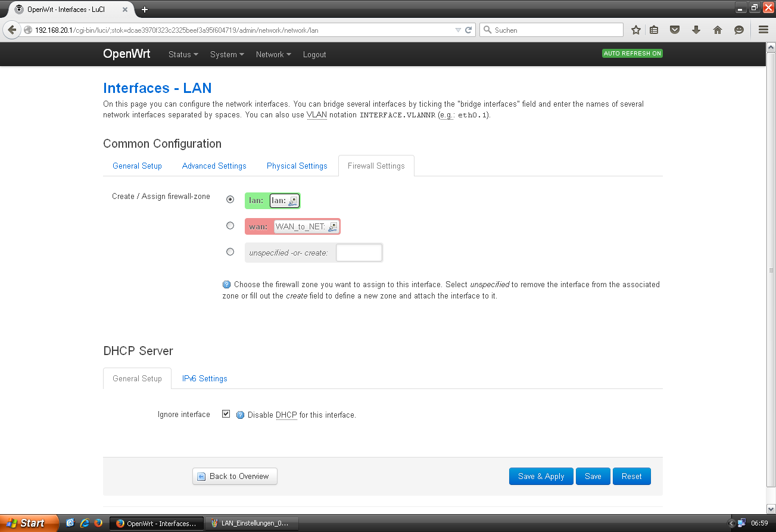Select the lan firewall zone radio button
The width and height of the screenshot is (776, 532).
pyautogui.click(x=230, y=200)
